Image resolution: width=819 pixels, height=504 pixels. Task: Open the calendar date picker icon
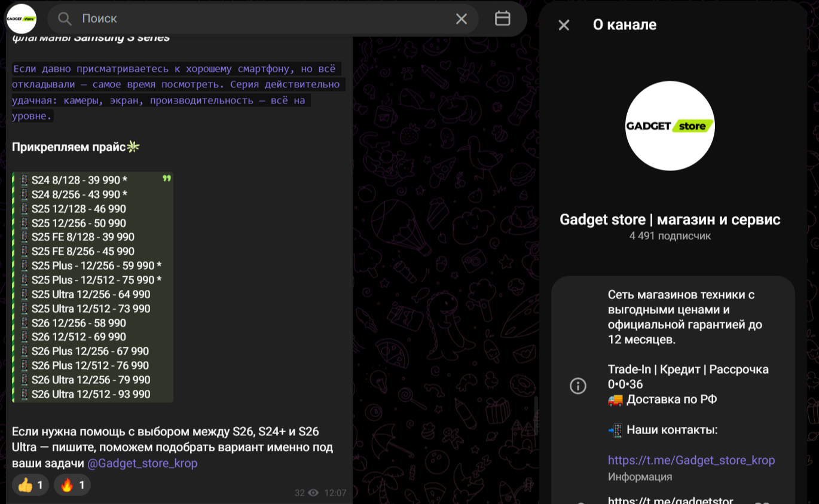point(503,19)
